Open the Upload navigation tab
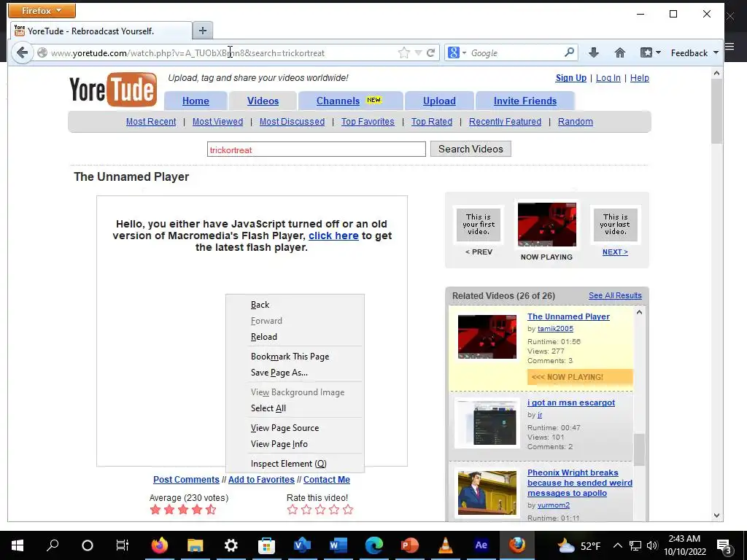This screenshot has width=747, height=560. click(439, 101)
